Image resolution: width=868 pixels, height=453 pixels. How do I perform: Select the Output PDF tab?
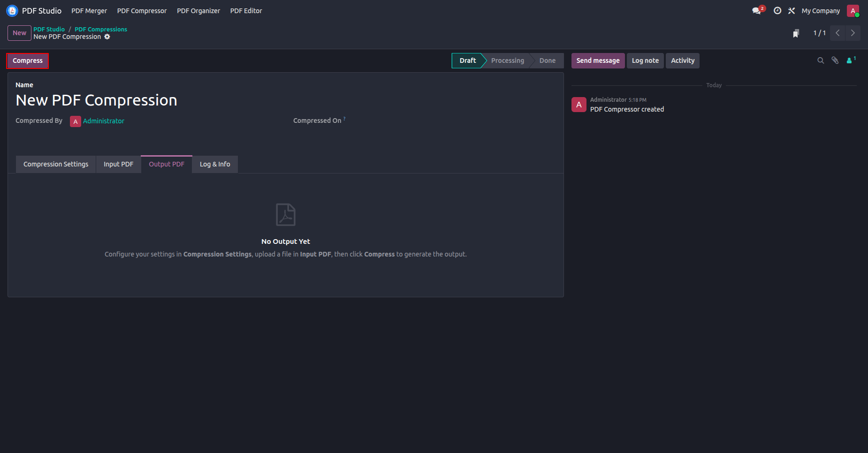(167, 165)
